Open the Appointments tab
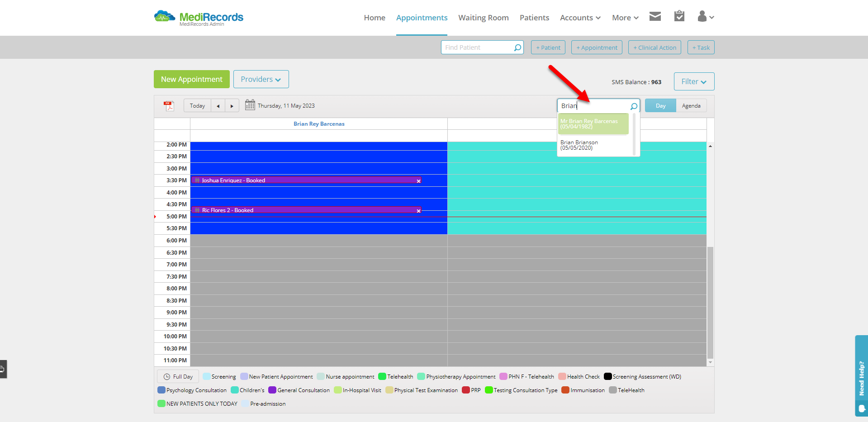The image size is (868, 422). click(x=422, y=18)
